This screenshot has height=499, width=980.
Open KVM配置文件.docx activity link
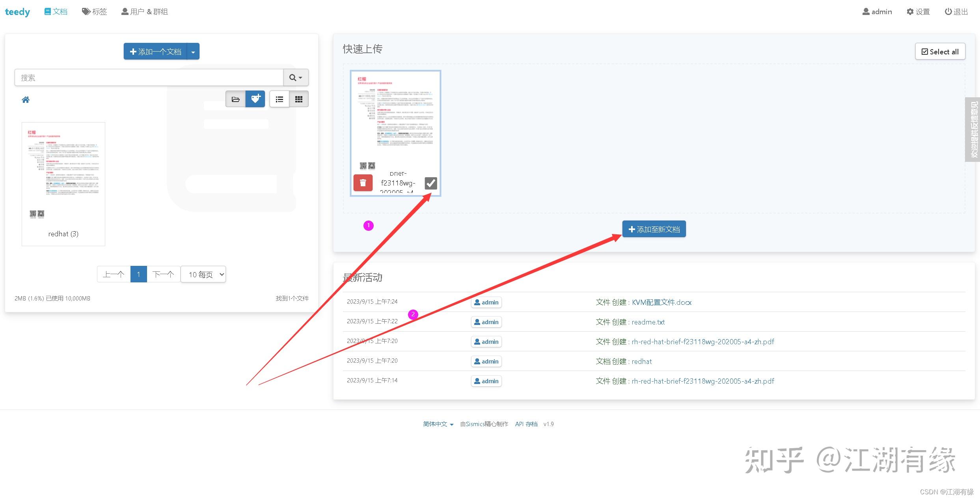[661, 302]
